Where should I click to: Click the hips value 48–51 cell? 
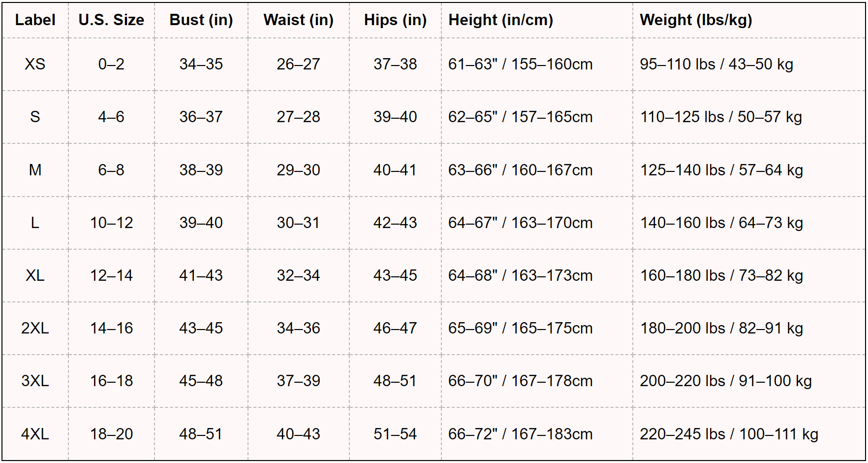395,381
